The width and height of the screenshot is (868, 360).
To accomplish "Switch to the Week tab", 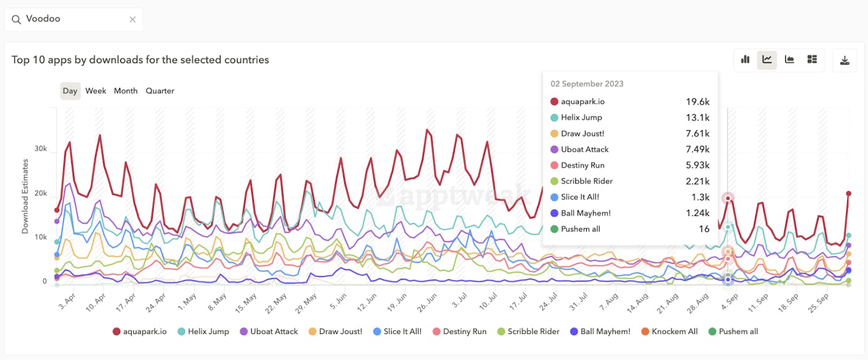I will click(x=95, y=91).
